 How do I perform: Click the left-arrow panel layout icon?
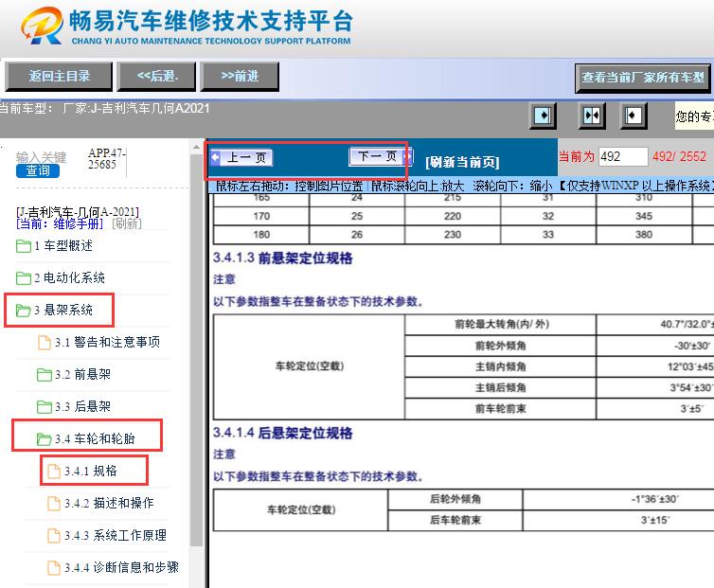pos(634,116)
